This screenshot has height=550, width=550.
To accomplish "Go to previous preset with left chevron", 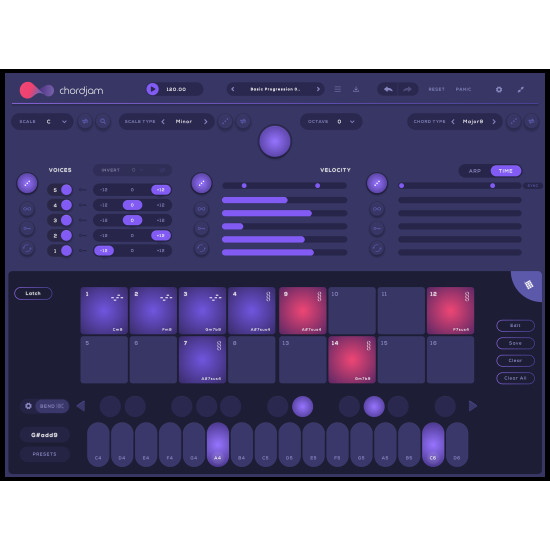I will coord(233,89).
